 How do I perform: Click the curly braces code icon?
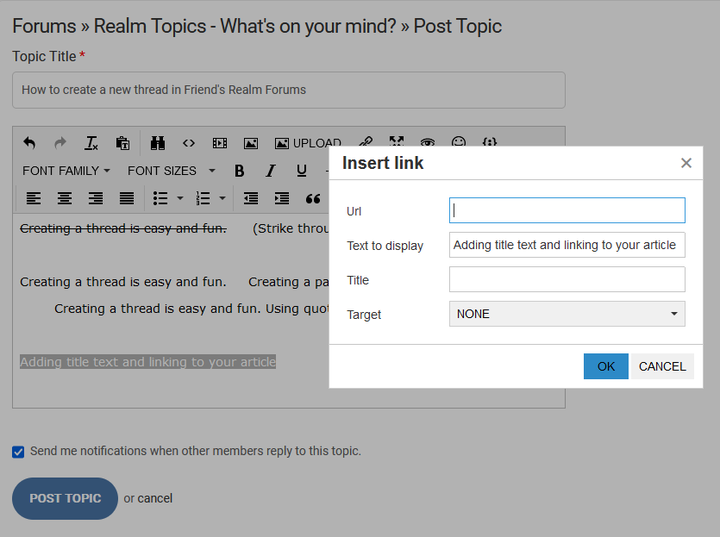click(x=489, y=141)
